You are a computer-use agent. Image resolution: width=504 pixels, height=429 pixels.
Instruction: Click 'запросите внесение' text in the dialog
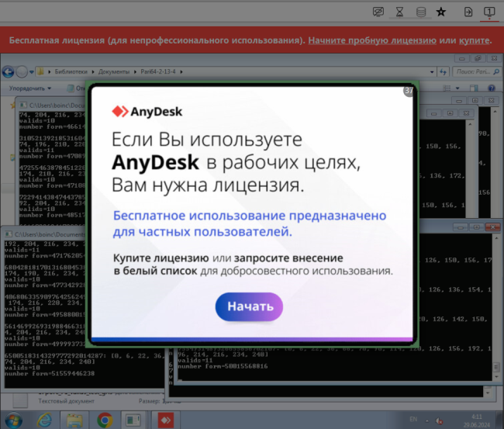point(288,258)
